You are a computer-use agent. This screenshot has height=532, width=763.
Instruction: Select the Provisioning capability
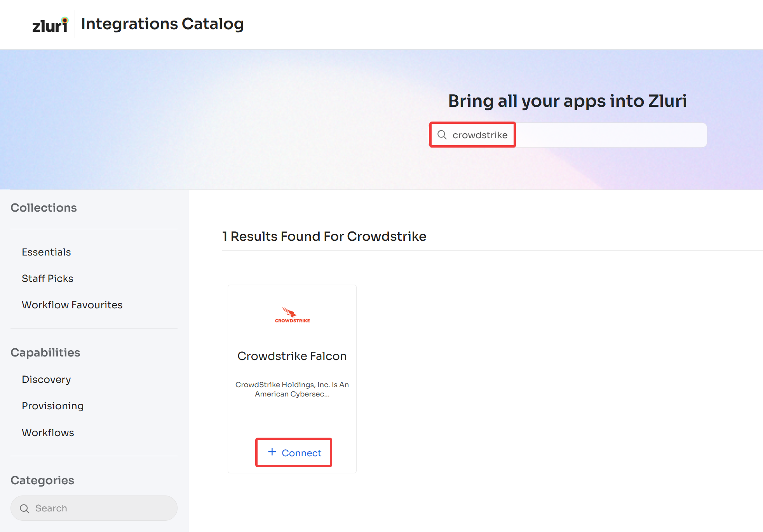point(52,406)
